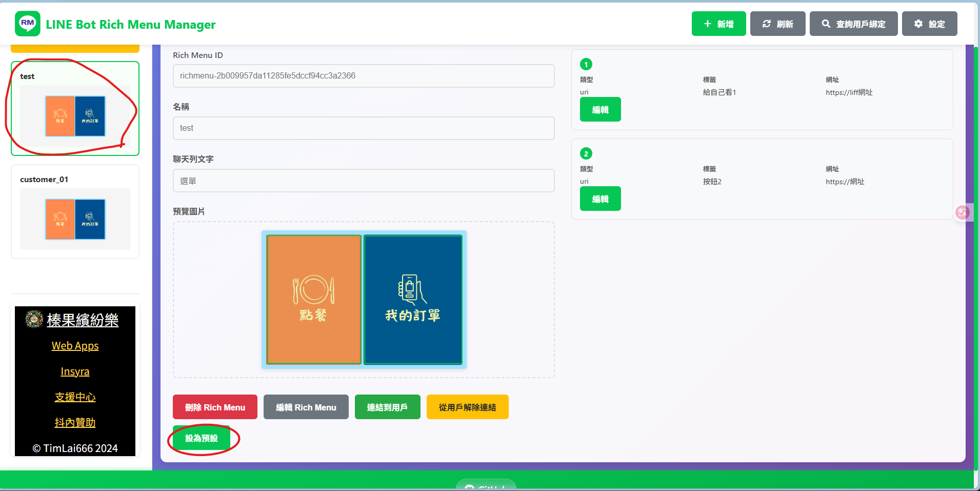
Task: Click the pink translate floating icon
Action: pyautogui.click(x=962, y=212)
